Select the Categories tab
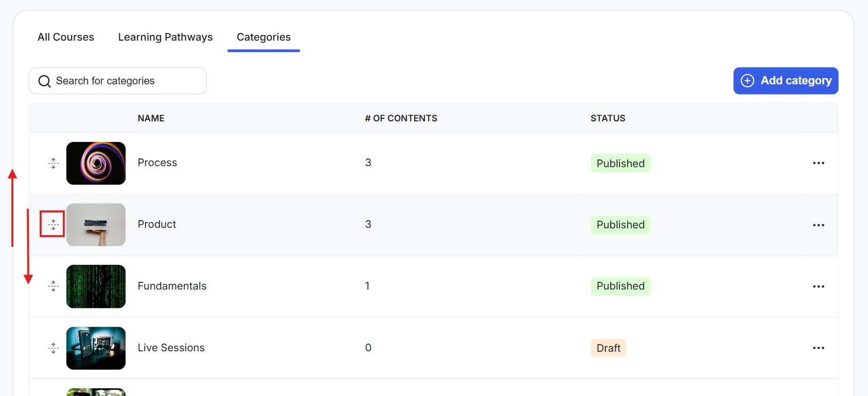 pos(263,37)
